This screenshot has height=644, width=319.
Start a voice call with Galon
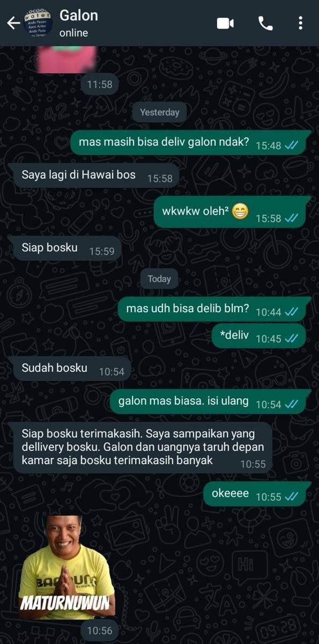coord(265,23)
